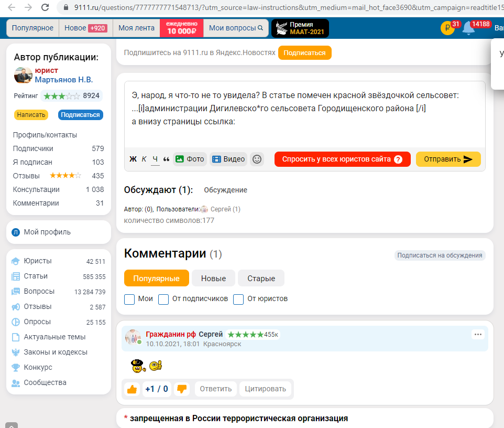504x428 pixels.
Task: Open Мои вопросы search dropdown
Action: [236, 28]
